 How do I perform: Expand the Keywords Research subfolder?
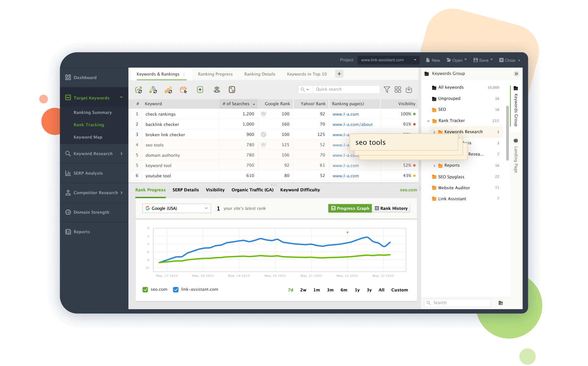point(434,132)
